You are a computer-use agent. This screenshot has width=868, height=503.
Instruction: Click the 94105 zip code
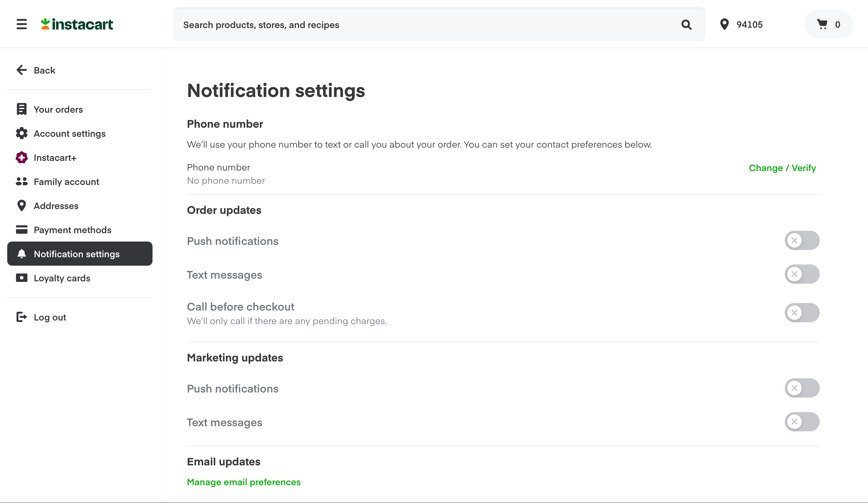[x=750, y=24]
